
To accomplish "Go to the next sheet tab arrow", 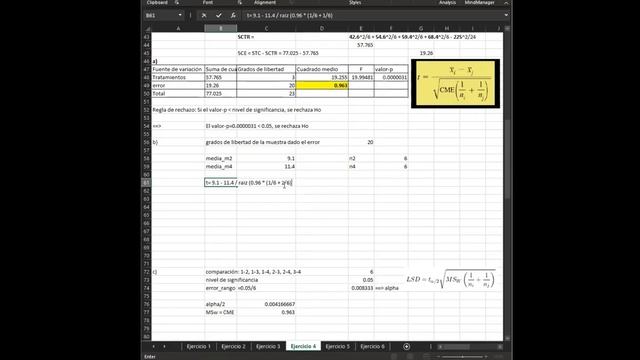I will pyautogui.click(x=164, y=347).
